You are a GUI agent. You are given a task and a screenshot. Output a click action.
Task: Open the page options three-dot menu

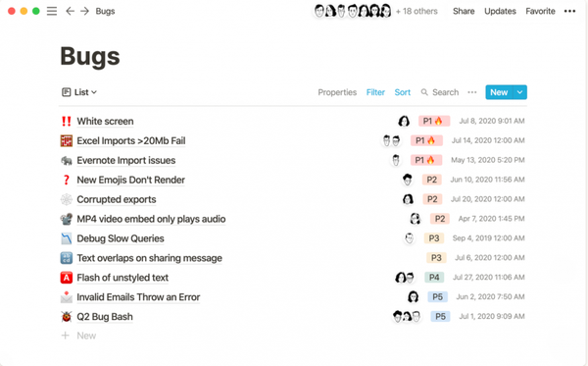pyautogui.click(x=569, y=11)
